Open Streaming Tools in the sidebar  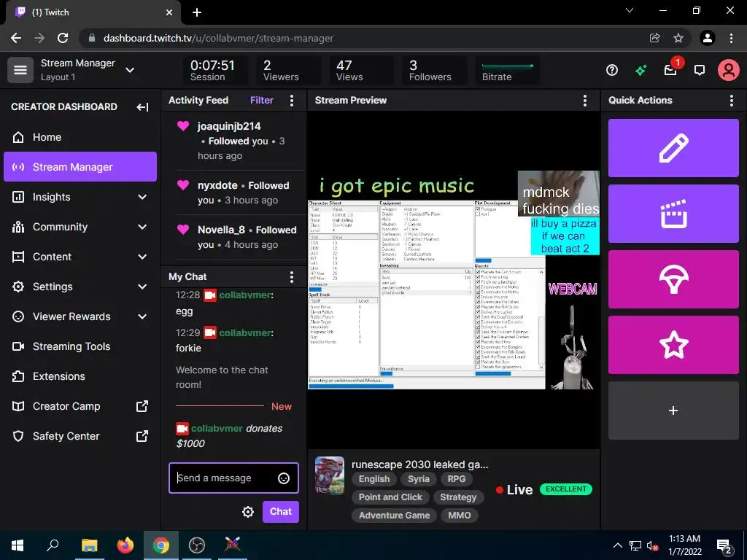80,346
